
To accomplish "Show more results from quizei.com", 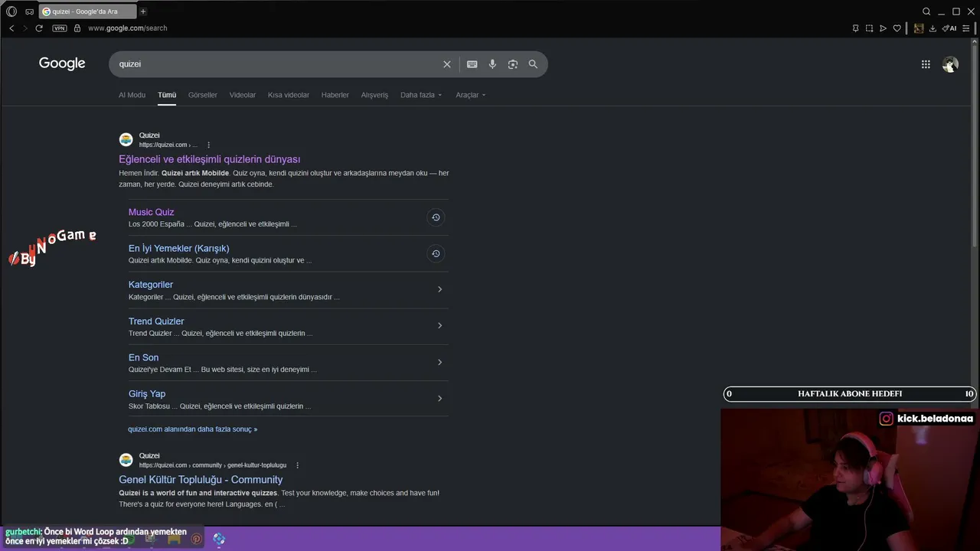I will 193,429.
